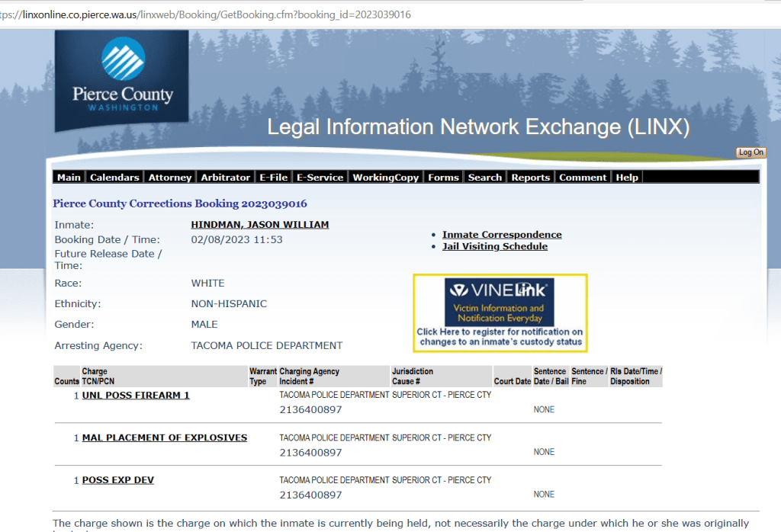Go to the Arbitrator menu
This screenshot has width=781, height=532.
[225, 177]
